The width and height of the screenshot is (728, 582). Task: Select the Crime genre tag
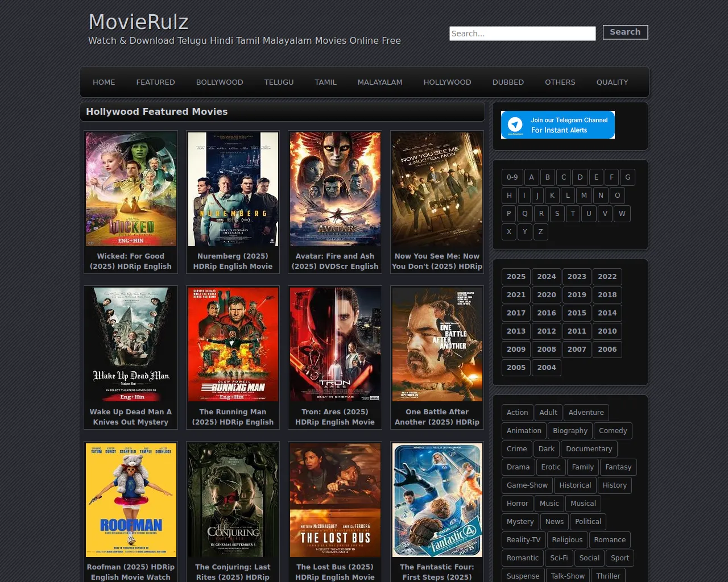tap(517, 449)
